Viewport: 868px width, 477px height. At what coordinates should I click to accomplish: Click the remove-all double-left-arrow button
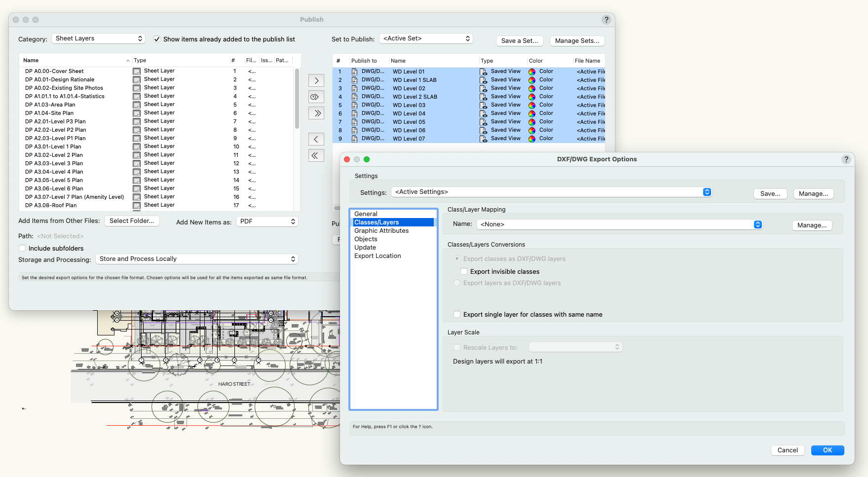coord(316,155)
